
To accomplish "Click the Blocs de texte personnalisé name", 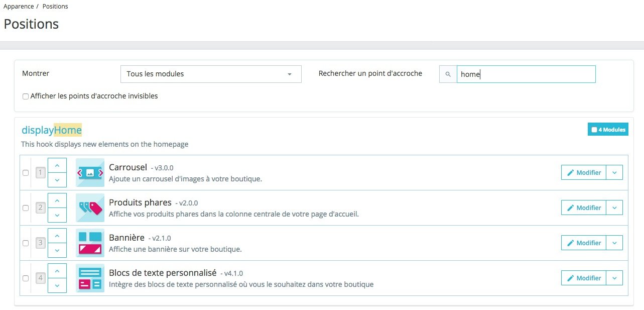I will pyautogui.click(x=163, y=273).
